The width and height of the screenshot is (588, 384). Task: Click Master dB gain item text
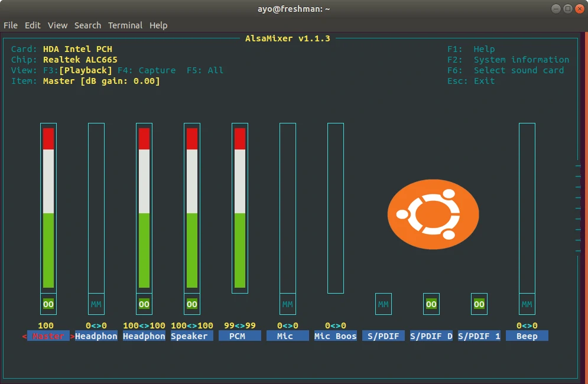point(102,81)
